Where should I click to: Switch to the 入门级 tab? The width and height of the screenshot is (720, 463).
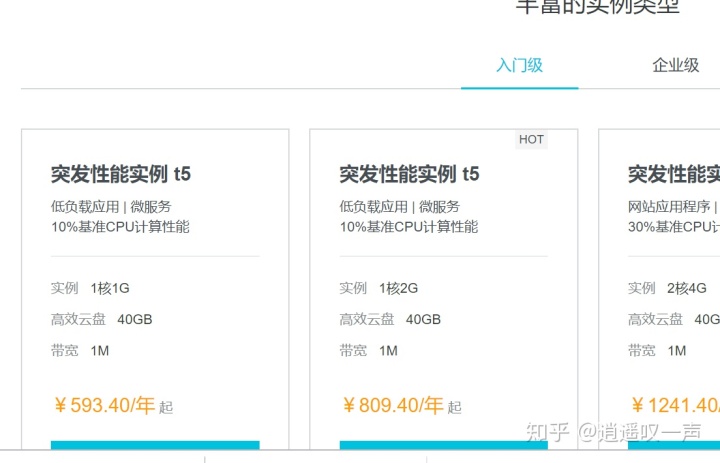coord(519,66)
